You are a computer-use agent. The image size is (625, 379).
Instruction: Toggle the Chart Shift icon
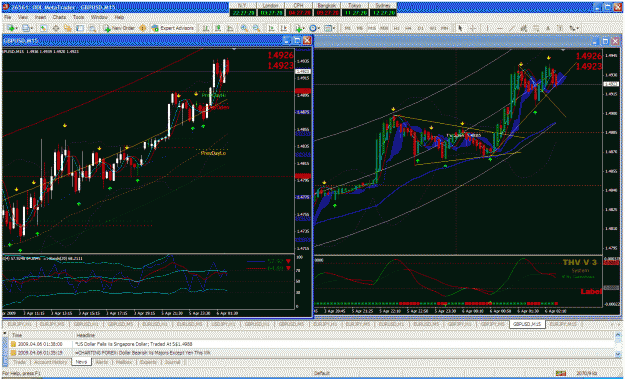coord(284,28)
